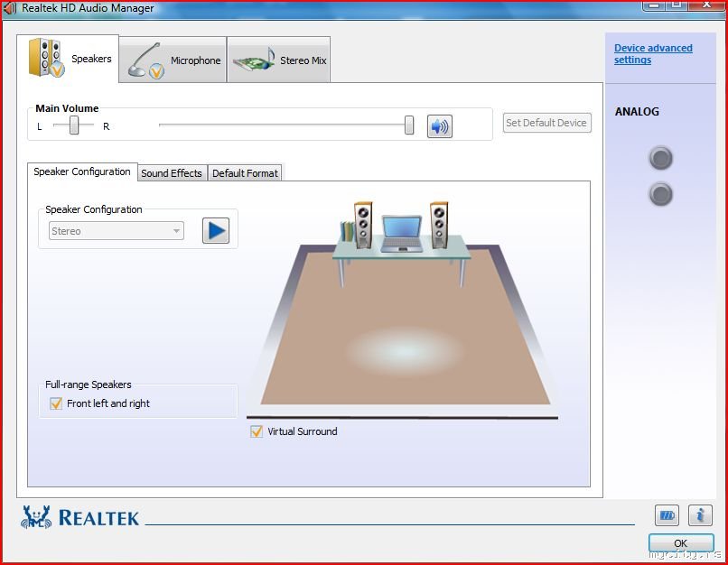Click the Set Default Device button
Screen dimensions: 728x565
[547, 123]
